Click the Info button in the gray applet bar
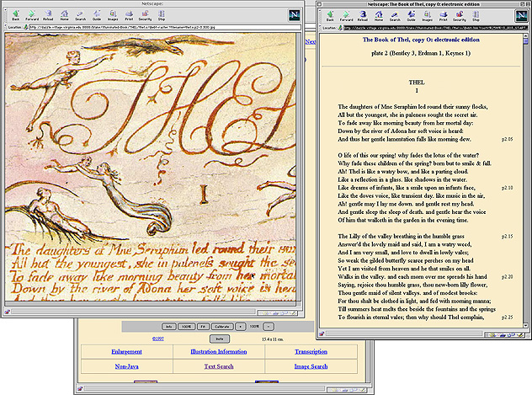The image size is (532, 395). pos(168,327)
